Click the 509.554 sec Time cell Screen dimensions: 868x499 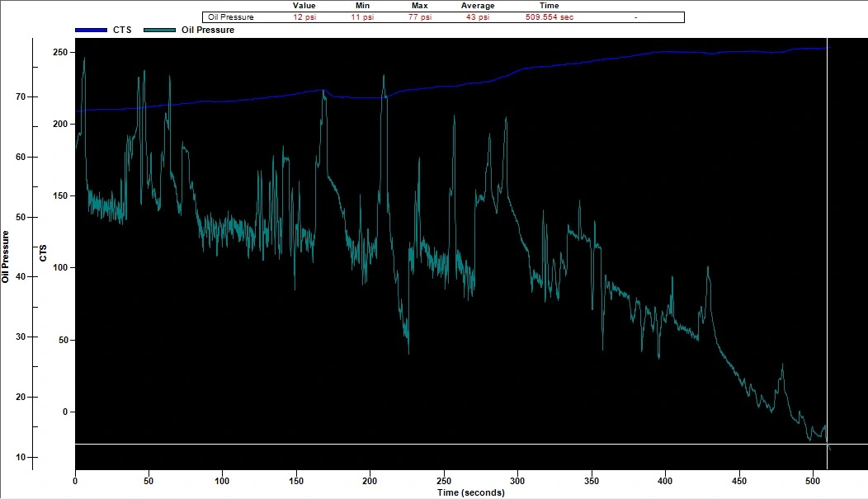click(x=550, y=17)
